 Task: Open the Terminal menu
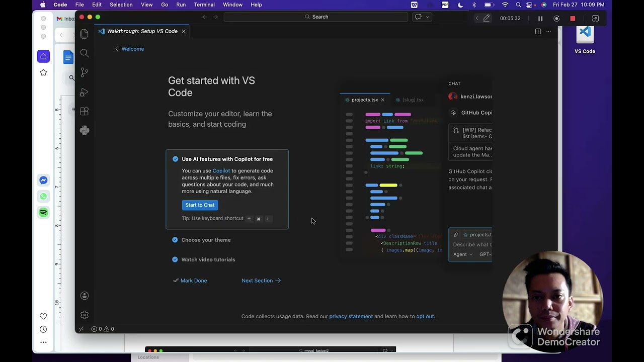pos(204,5)
